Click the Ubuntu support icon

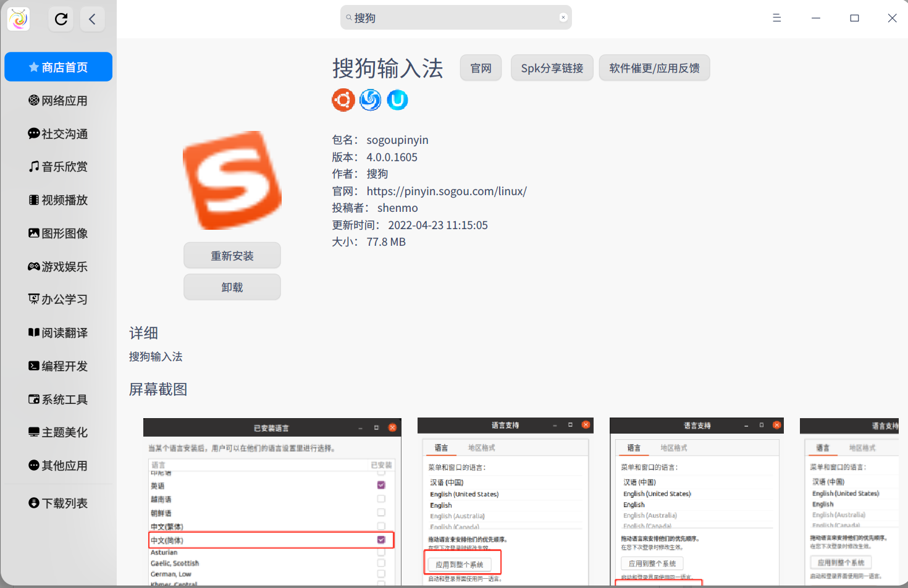tap(343, 99)
